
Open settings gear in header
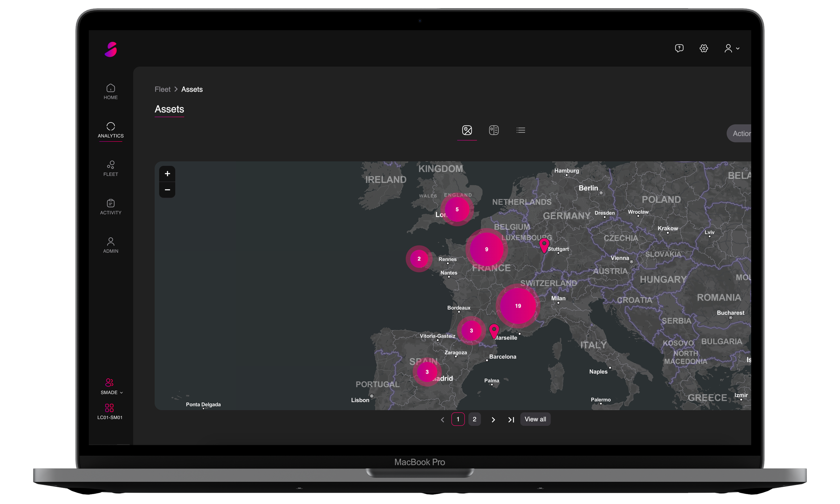coord(704,48)
